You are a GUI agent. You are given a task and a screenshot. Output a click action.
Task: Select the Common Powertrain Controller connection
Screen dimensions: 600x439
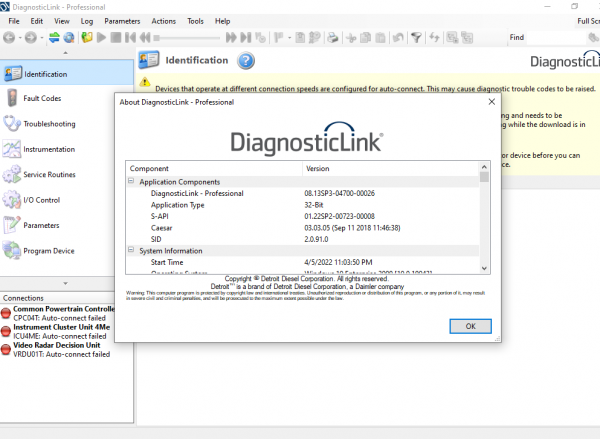coord(58,313)
